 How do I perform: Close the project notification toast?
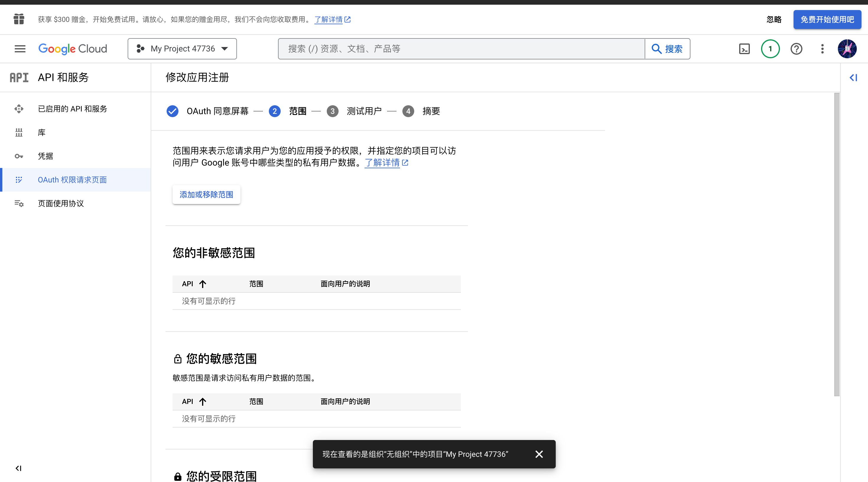(x=539, y=454)
